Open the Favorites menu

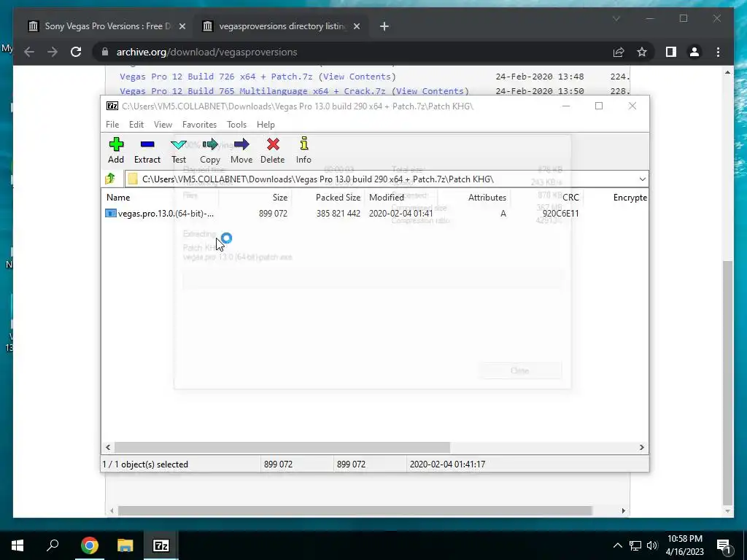(x=199, y=124)
